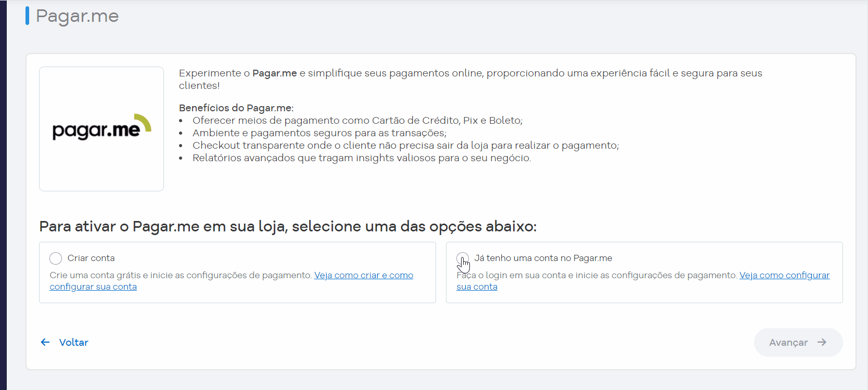
Task: Click 'Benefícios do Pagar.me:' heading
Action: click(x=236, y=108)
